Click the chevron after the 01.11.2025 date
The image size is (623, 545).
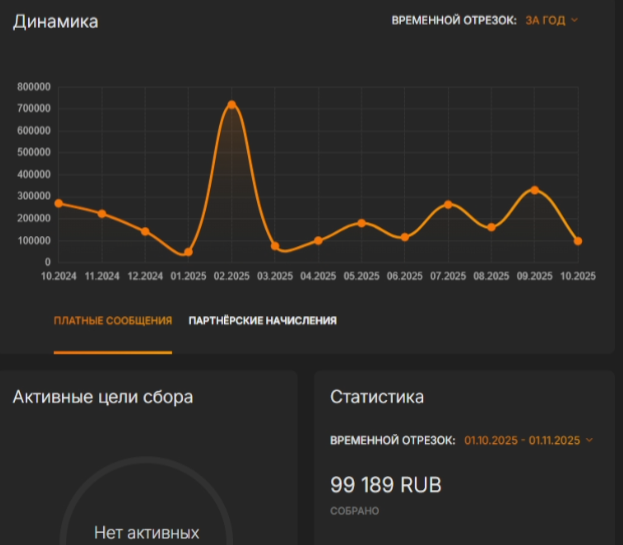point(589,440)
